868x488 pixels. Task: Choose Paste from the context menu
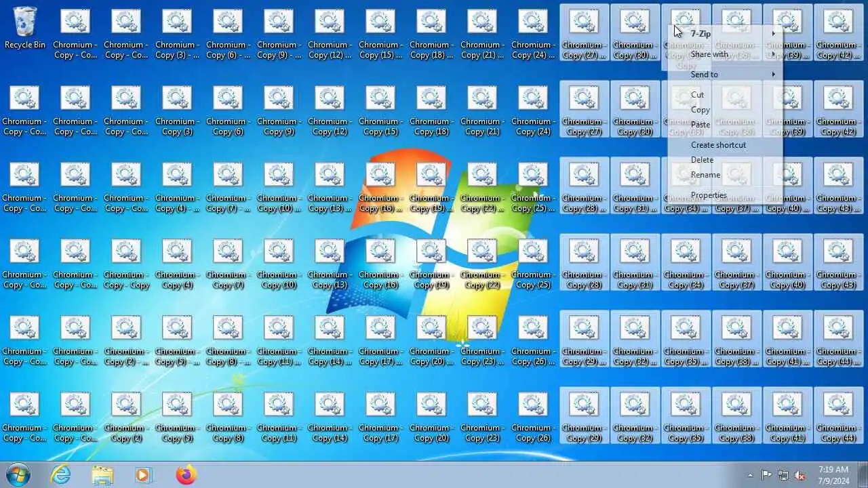(725, 125)
